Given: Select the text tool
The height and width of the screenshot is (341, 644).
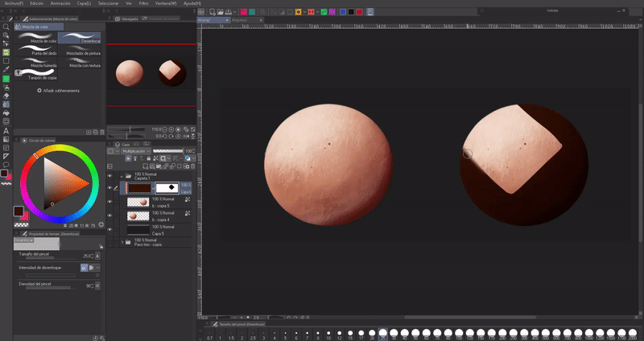Looking at the screenshot, I should [6, 130].
